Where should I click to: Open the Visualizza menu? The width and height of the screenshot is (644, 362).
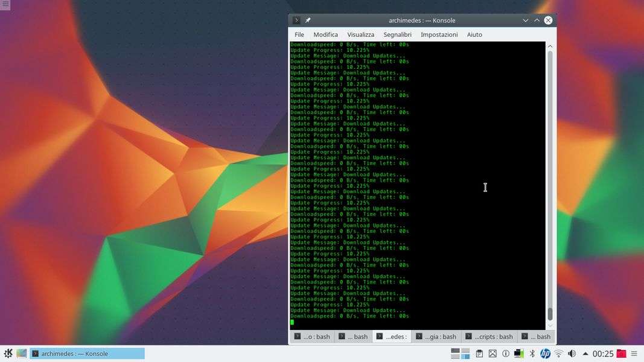tap(360, 35)
